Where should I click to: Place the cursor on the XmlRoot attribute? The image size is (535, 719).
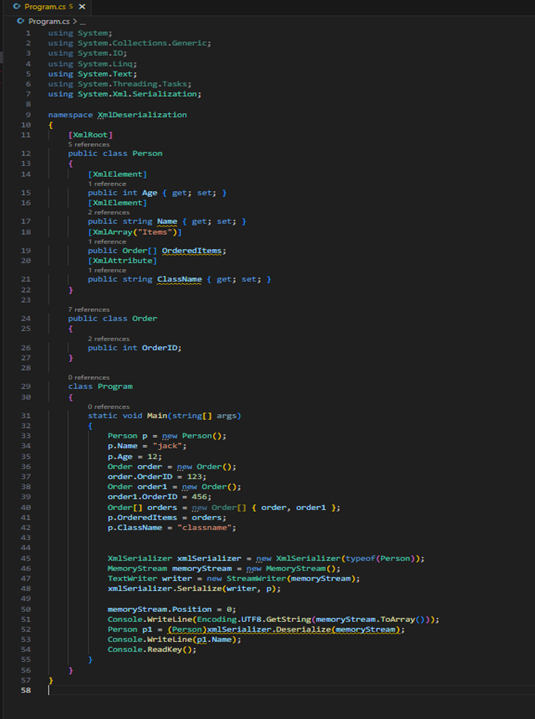(x=90, y=135)
